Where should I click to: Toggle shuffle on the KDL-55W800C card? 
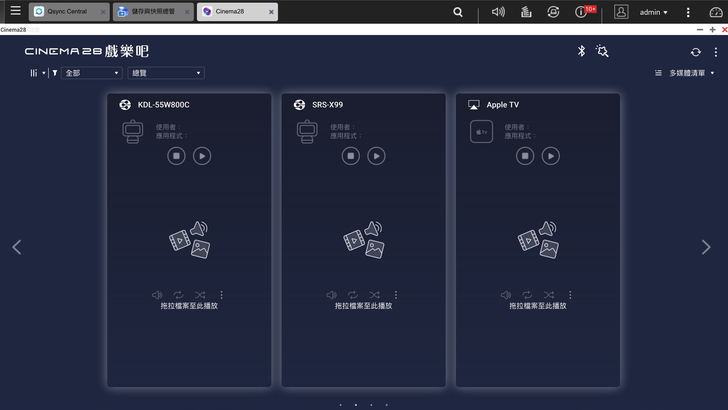[200, 295]
